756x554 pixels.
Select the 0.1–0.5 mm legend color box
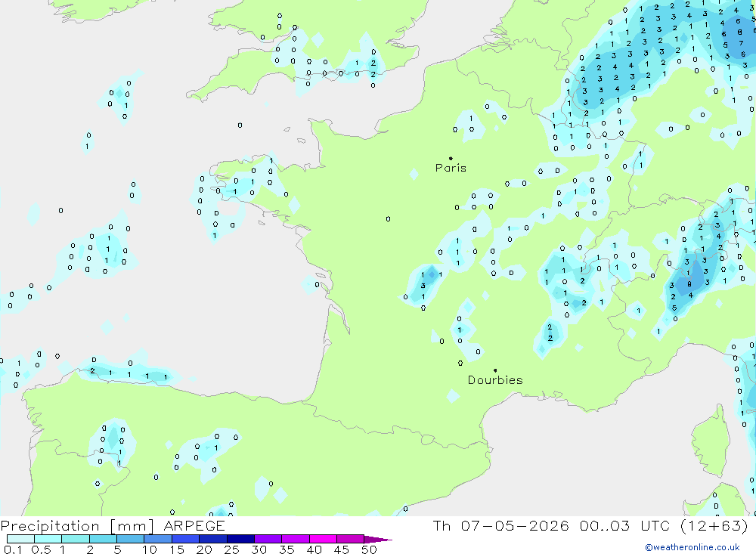(20, 539)
